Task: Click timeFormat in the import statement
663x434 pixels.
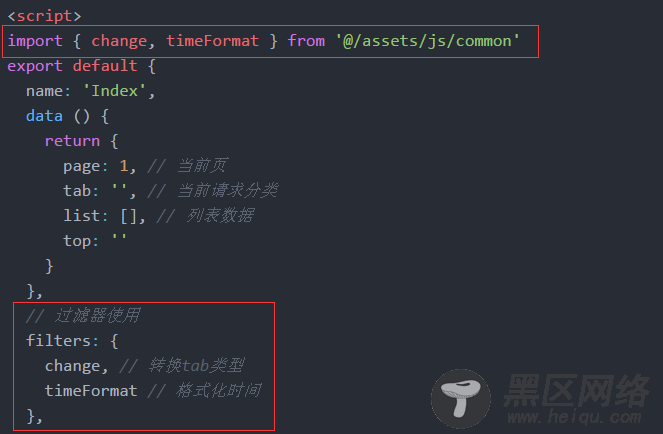Action: (x=212, y=41)
